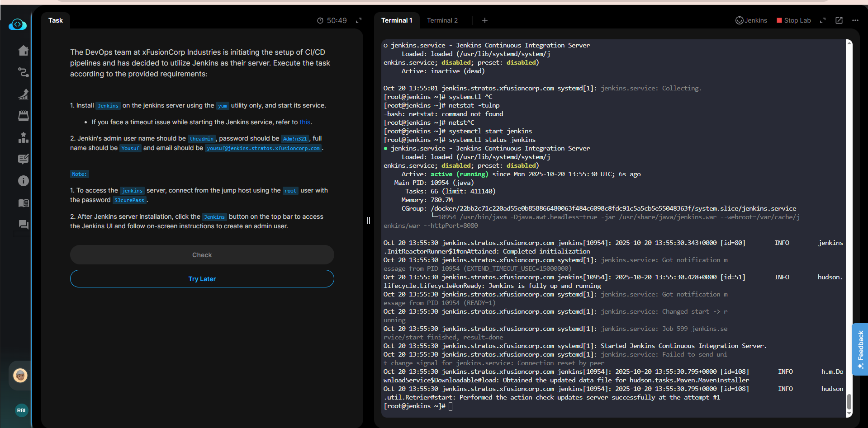
Task: Click the panel divider resize handle
Action: coord(368,221)
